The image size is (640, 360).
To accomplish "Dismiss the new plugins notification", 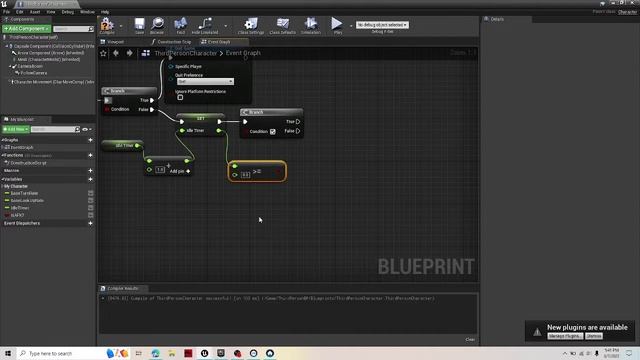I will pyautogui.click(x=594, y=336).
